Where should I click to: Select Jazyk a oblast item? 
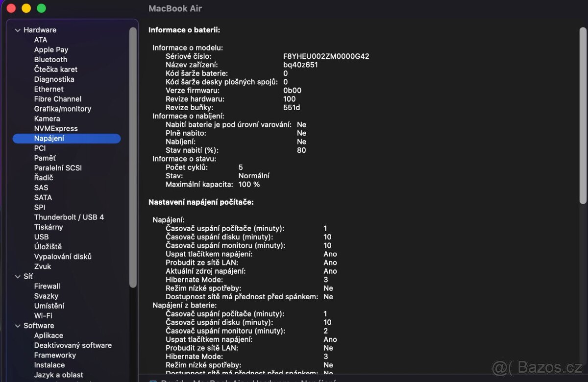(x=58, y=375)
